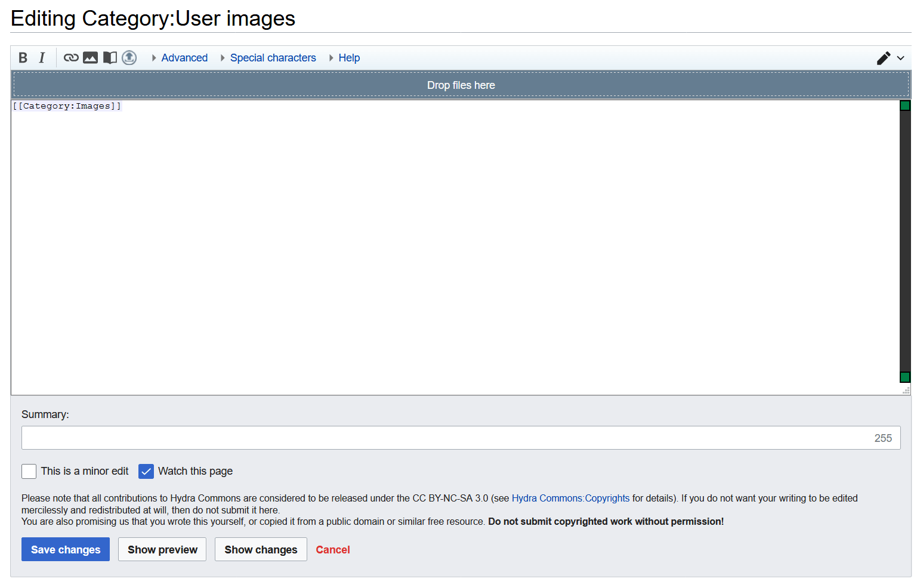This screenshot has width=914, height=588.
Task: Click the upload file icon
Action: point(129,58)
